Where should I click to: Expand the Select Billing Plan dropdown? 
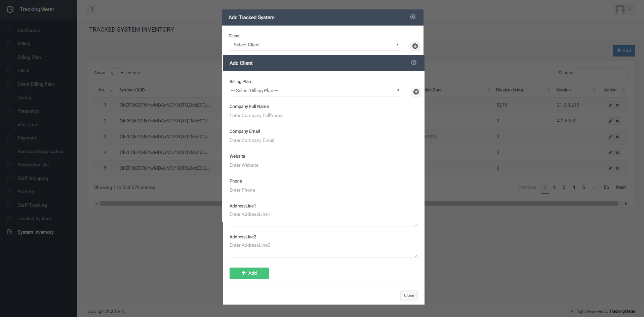click(x=315, y=91)
